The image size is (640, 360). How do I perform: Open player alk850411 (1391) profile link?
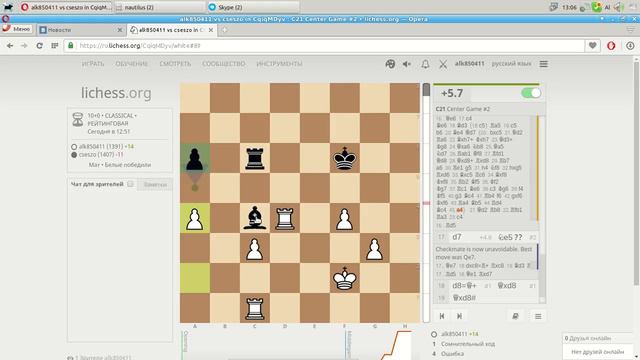coord(102,147)
